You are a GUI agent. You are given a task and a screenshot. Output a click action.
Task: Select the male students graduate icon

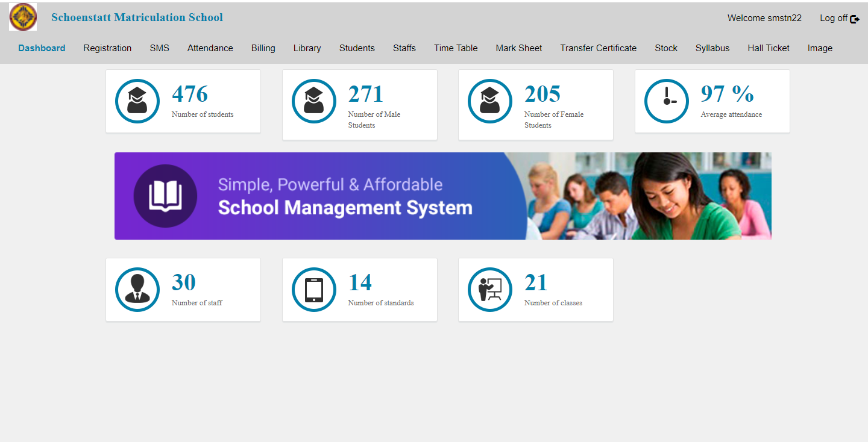pyautogui.click(x=314, y=101)
